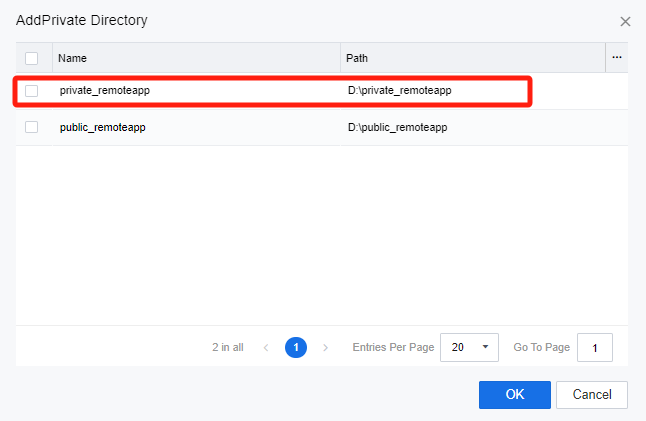The height and width of the screenshot is (421, 646).
Task: Open the Entries Per Page dropdown
Action: click(x=469, y=347)
